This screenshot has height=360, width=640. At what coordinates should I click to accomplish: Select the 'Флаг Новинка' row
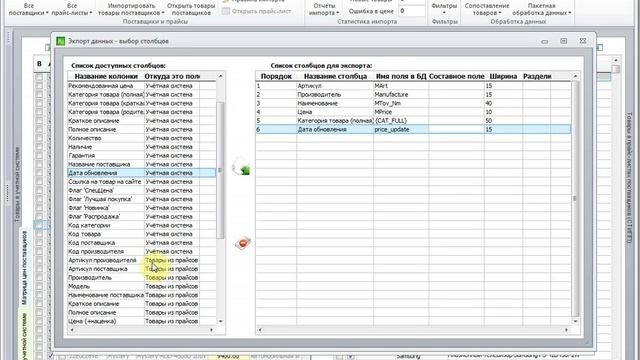point(142,208)
